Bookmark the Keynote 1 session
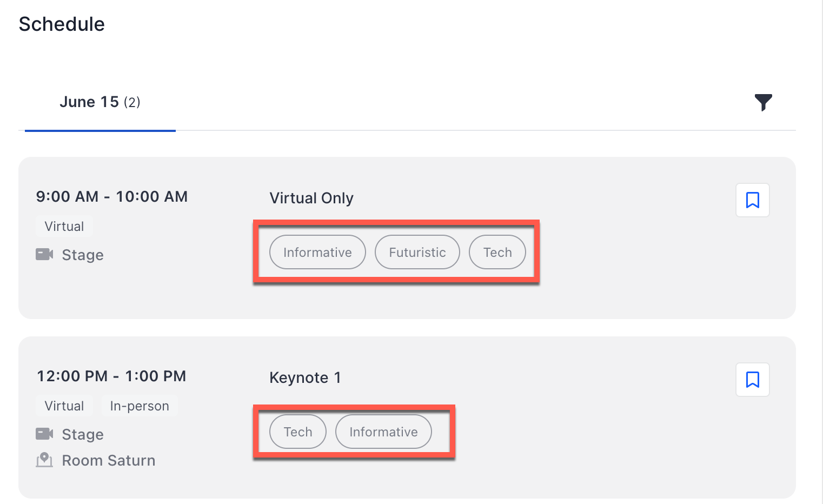 click(752, 380)
